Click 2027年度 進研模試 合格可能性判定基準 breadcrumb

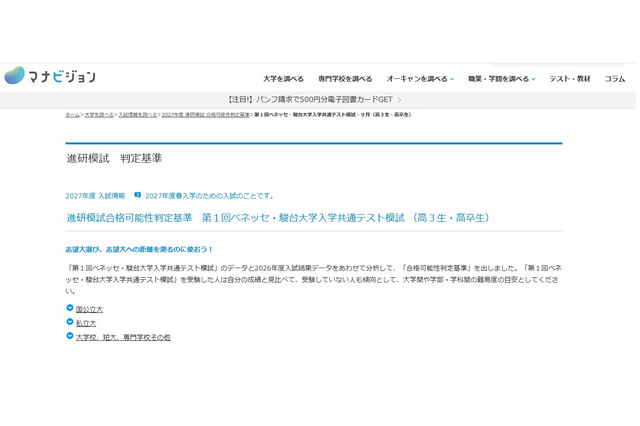click(205, 115)
